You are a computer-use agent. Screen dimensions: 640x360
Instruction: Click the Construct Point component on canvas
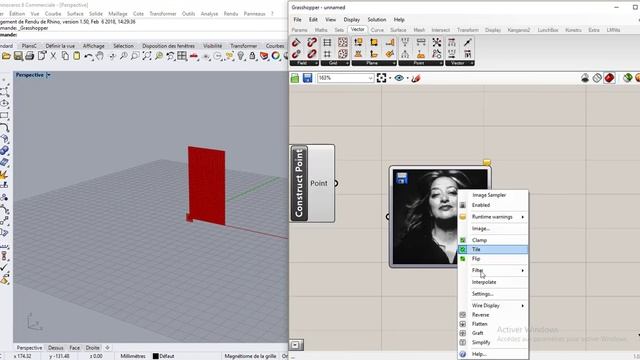312,183
